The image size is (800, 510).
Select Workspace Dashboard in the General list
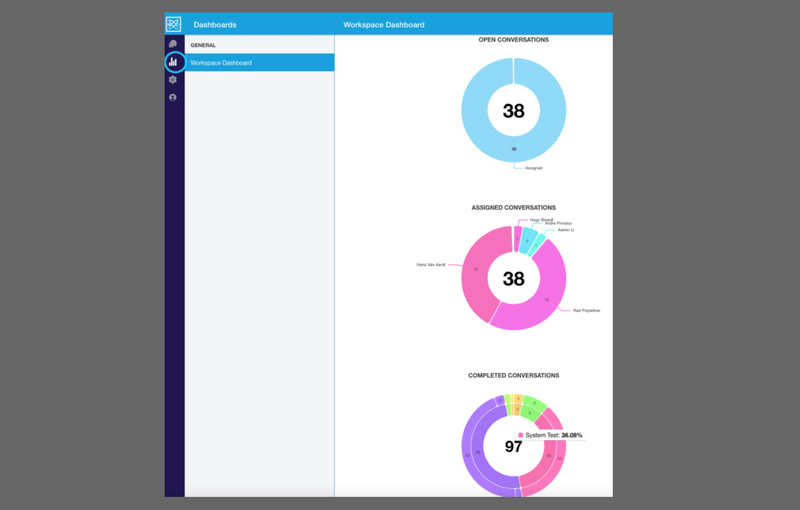coord(260,63)
